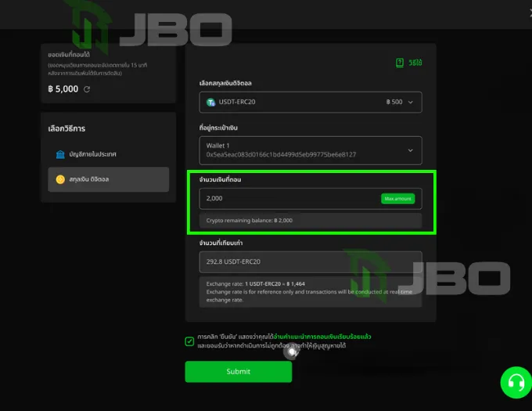The height and width of the screenshot is (411, 532).
Task: Expand wallet list using its chevron arrow
Action: tap(411, 150)
